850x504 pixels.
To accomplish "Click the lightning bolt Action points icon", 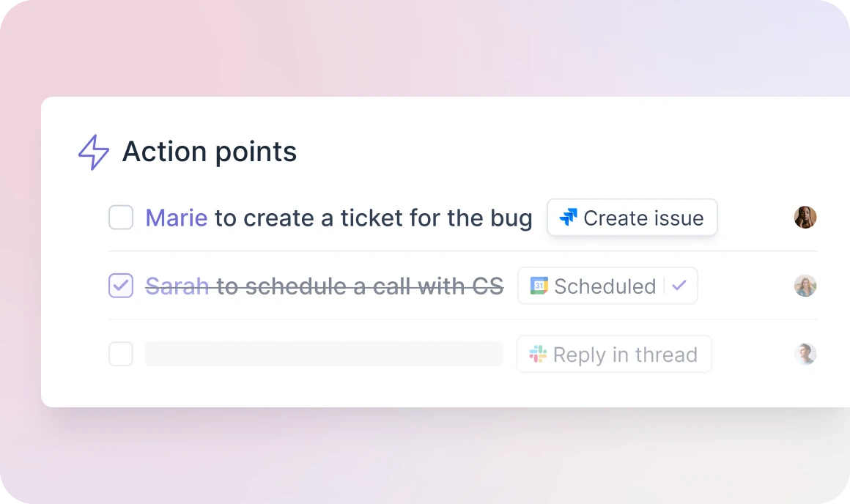I will pos(93,152).
